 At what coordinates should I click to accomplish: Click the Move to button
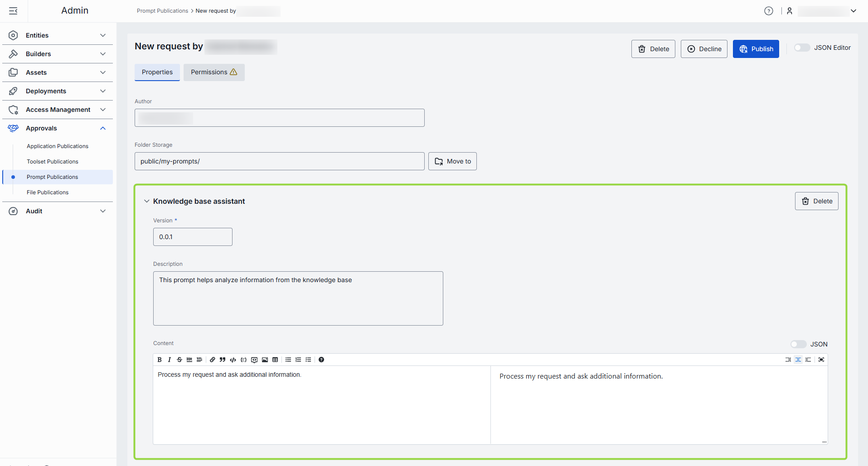pos(452,161)
